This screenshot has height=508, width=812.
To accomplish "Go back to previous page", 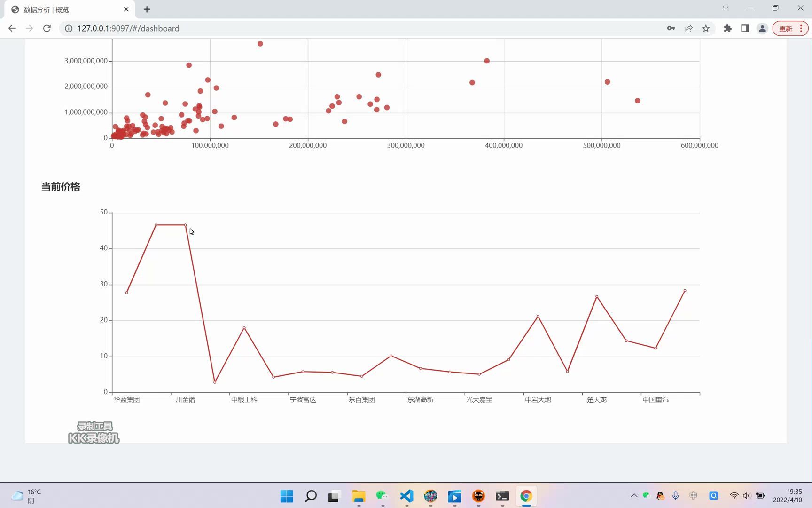I will point(12,28).
